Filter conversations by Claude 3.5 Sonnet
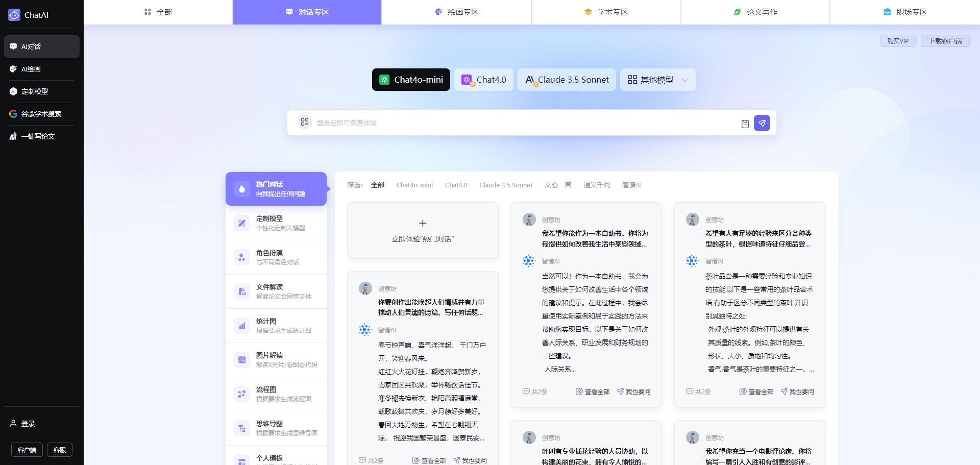 [506, 185]
